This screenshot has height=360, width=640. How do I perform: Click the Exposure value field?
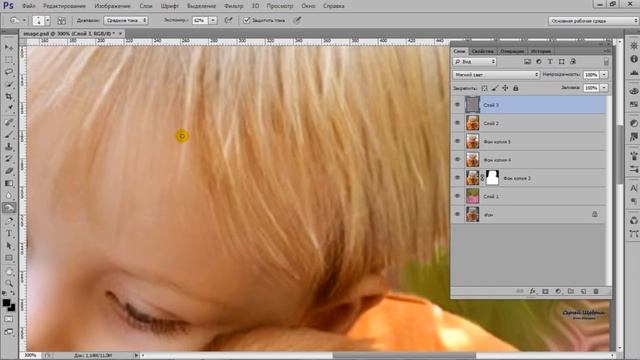point(200,20)
